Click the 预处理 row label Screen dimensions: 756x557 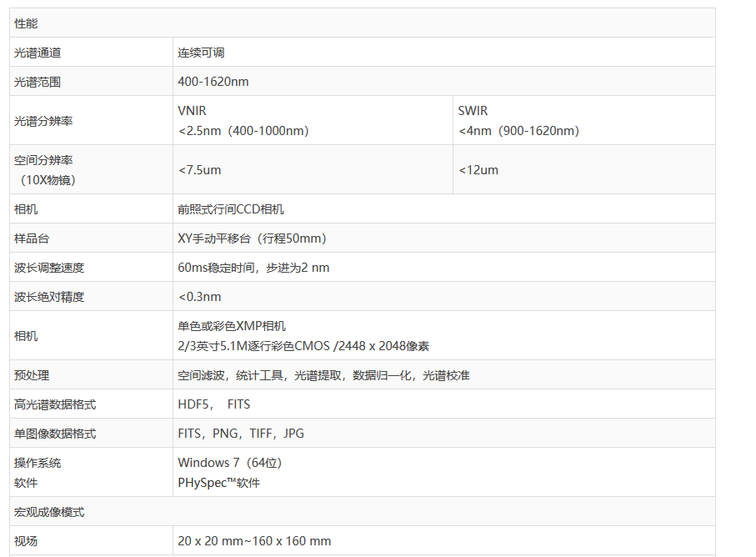pos(32,375)
